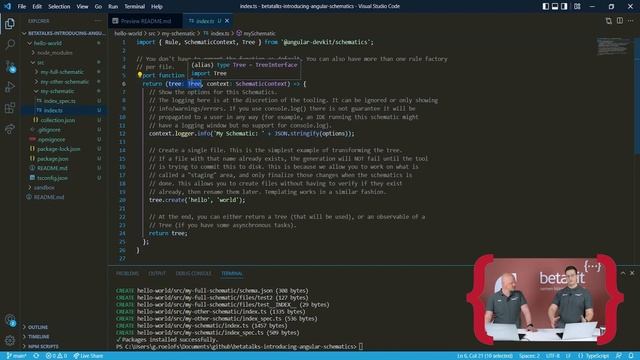Open the Customize Layout button
Image resolution: width=640 pixels, height=360 pixels.
[577, 7]
